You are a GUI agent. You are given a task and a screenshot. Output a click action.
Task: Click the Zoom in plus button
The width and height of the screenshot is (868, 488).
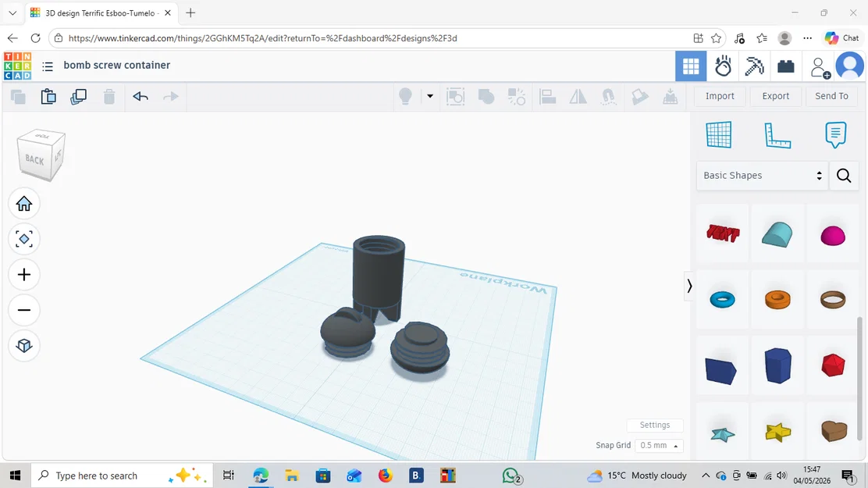[x=23, y=275]
